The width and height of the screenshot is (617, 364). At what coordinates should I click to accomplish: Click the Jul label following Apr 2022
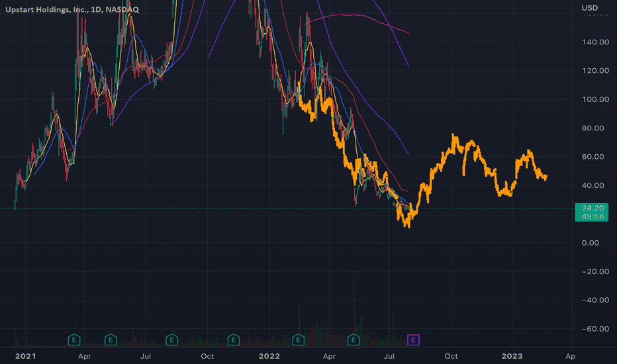[389, 356]
